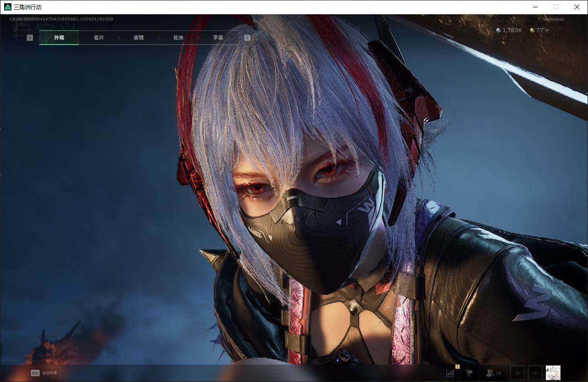The image size is (588, 382).
Task: Click the 三角洲行动 app icon in title bar
Action: pos(8,7)
